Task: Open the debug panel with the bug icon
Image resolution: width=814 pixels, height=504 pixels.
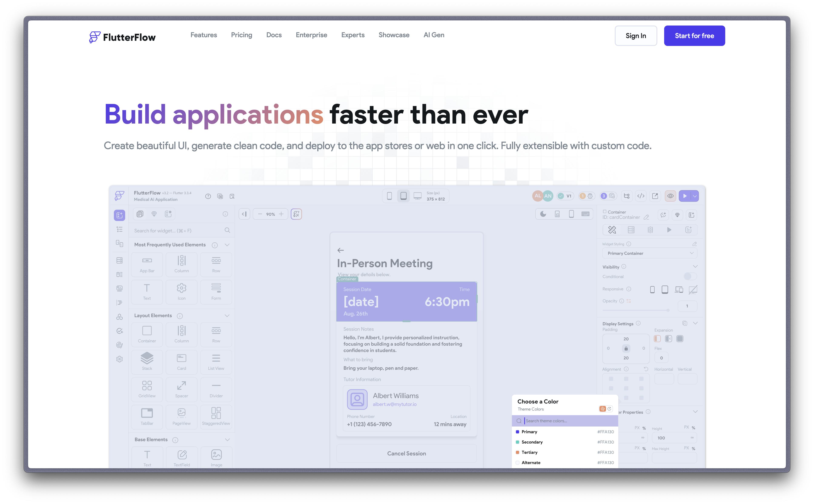Action: (x=590, y=196)
